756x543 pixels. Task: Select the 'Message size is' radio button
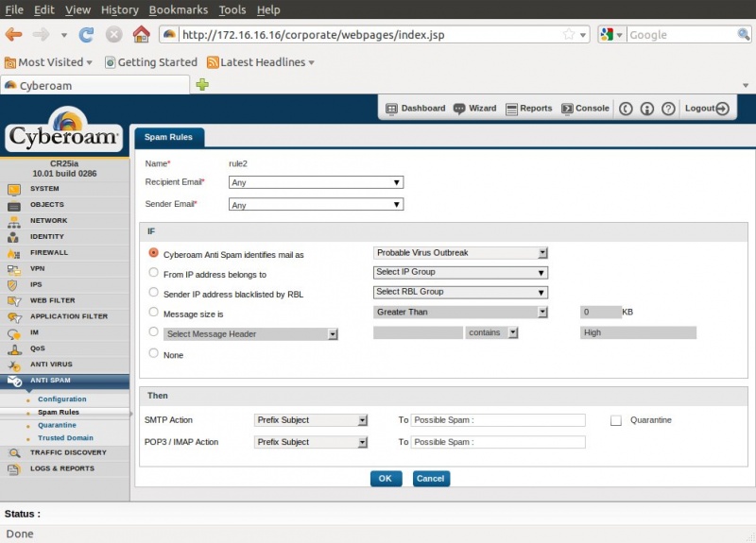(x=154, y=312)
